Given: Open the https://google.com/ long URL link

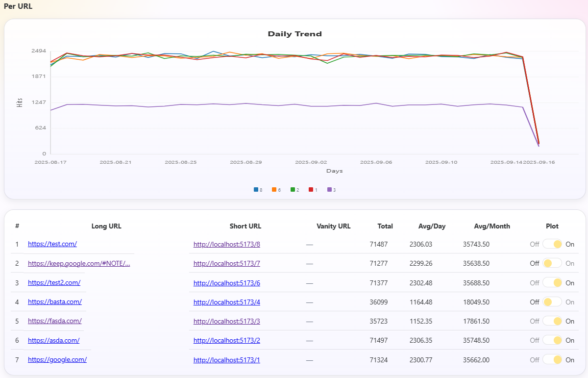Looking at the screenshot, I should [57, 359].
